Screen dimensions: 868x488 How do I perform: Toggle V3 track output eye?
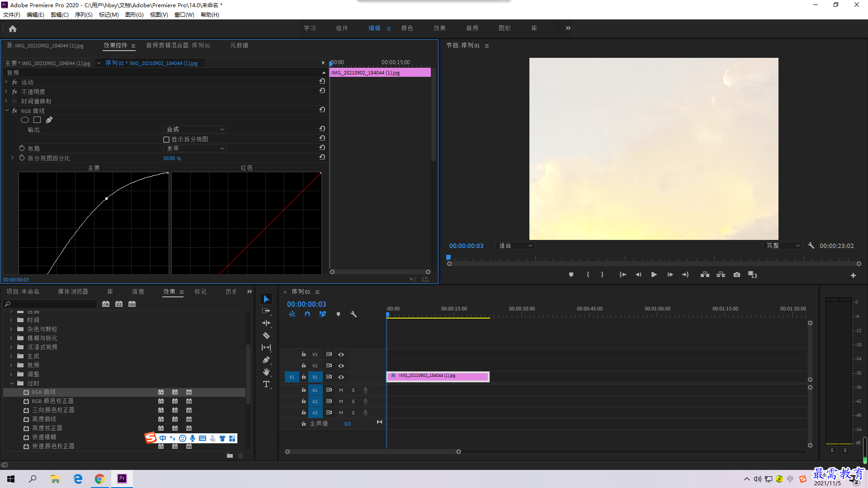click(x=341, y=354)
